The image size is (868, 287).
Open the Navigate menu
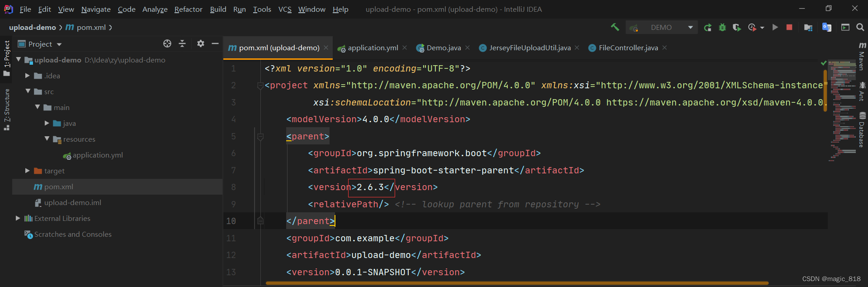coord(96,9)
